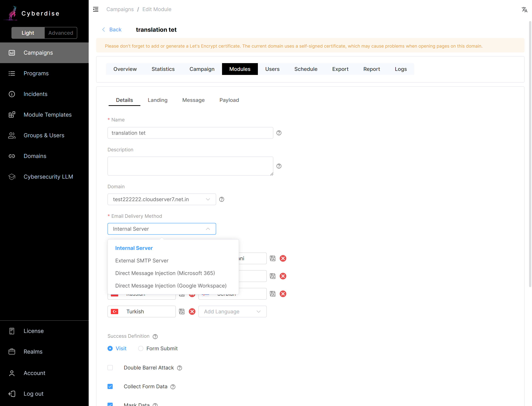This screenshot has height=406, width=532.
Task: Choose Direct Message Injection (Google Workspace)
Action: (173, 286)
